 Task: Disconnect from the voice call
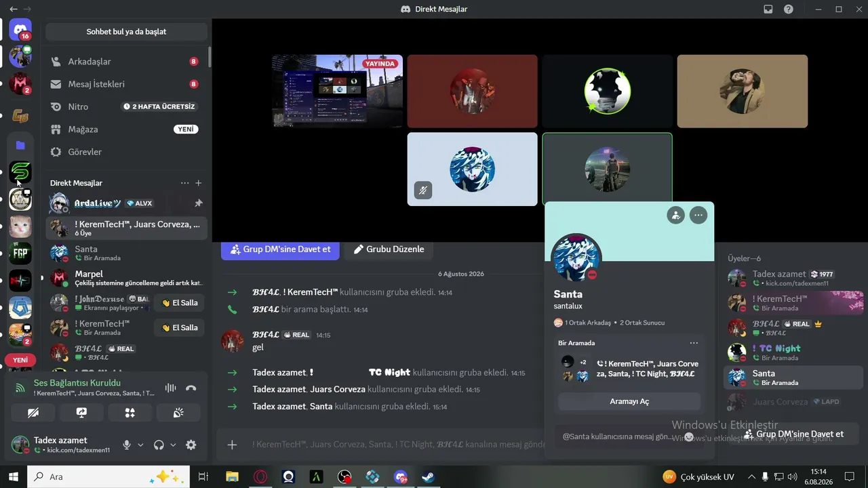191,388
